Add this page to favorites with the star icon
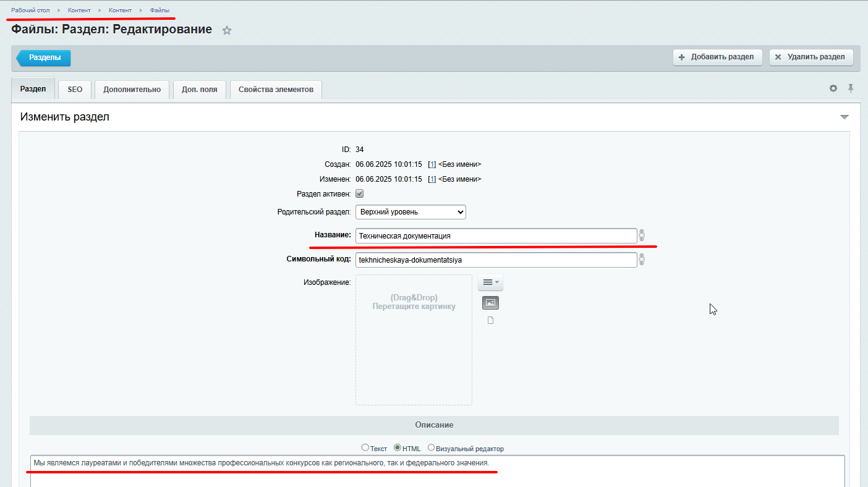Image resolution: width=868 pixels, height=487 pixels. pos(227,30)
